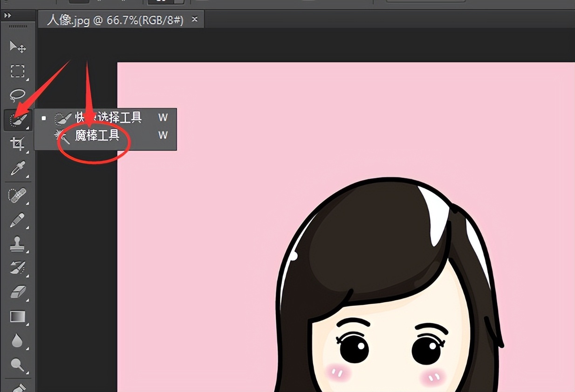Screen dimensions: 575x392
Task: Select the History Brush tool
Action: (x=18, y=268)
